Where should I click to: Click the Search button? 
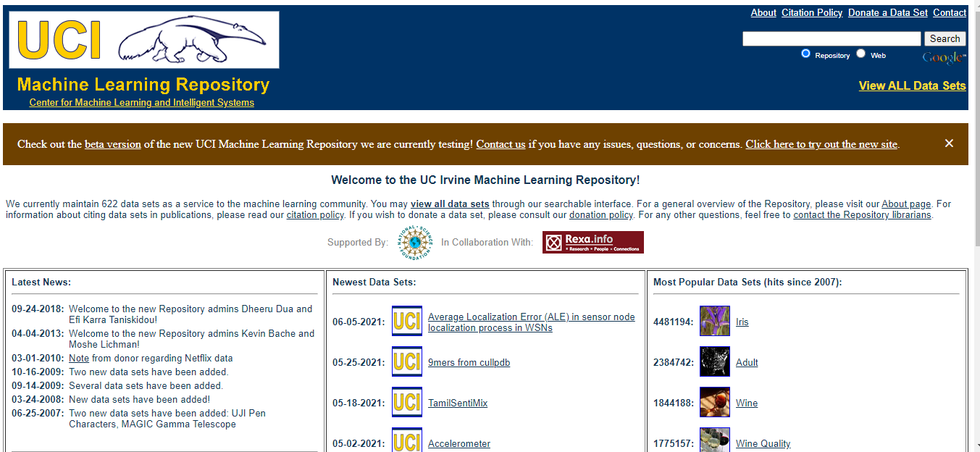[945, 38]
